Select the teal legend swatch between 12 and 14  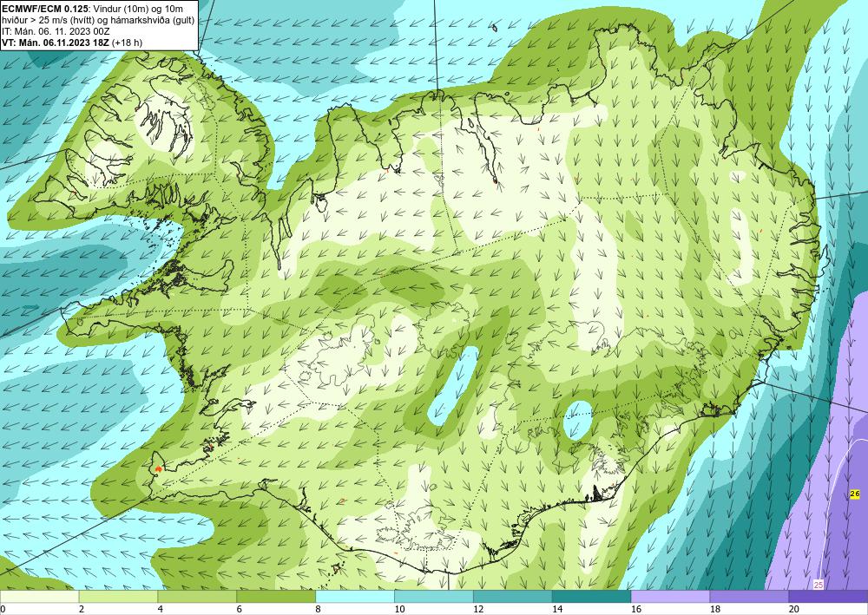click(x=513, y=596)
